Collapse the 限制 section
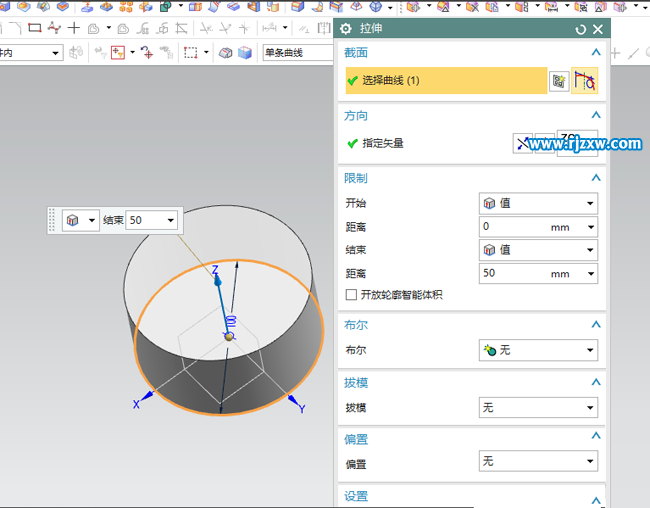650x508 pixels. (x=596, y=178)
